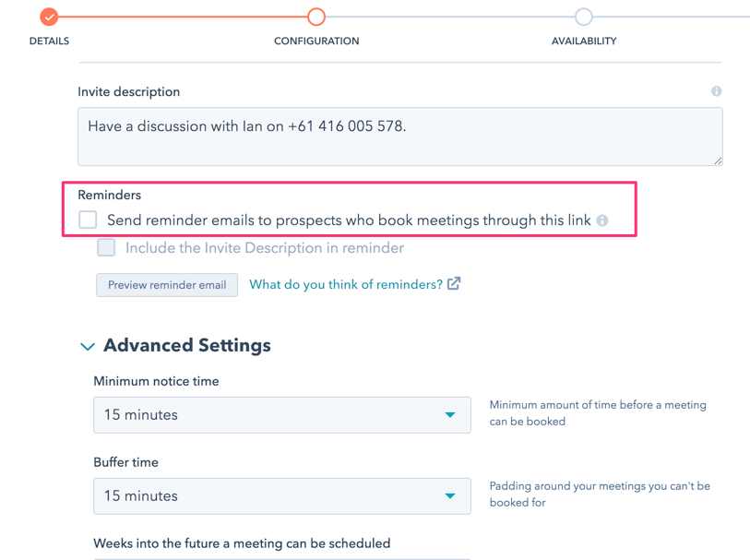Click the resize handle of description textarea
Viewport: 750px width, 560px height.
[x=718, y=161]
